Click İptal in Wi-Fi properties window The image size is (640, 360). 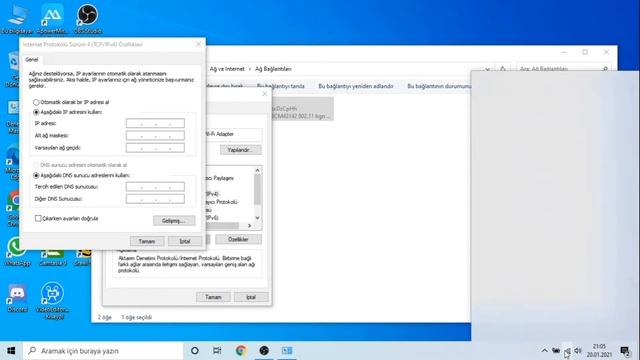[x=251, y=297]
